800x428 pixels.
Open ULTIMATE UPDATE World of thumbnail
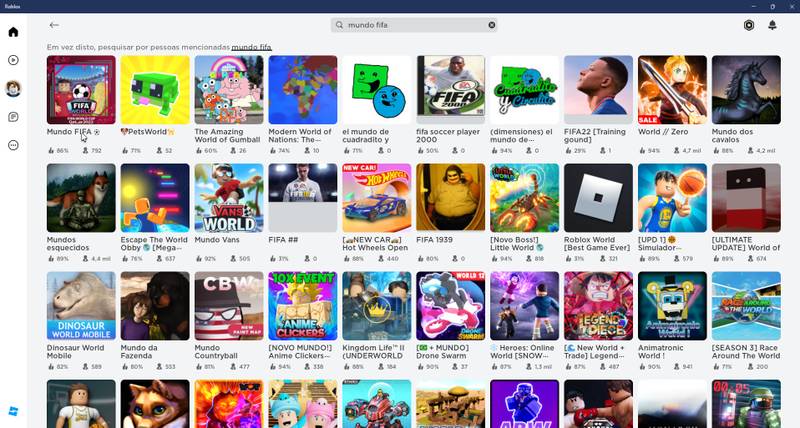[746, 198]
